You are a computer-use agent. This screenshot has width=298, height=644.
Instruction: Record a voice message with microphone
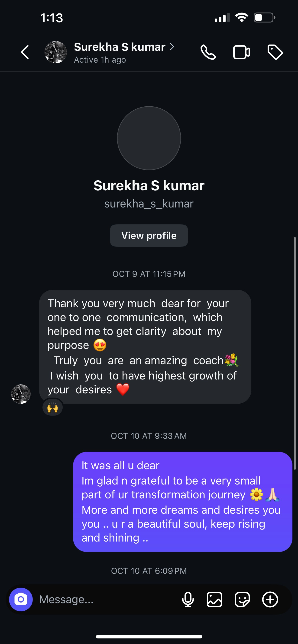188,599
